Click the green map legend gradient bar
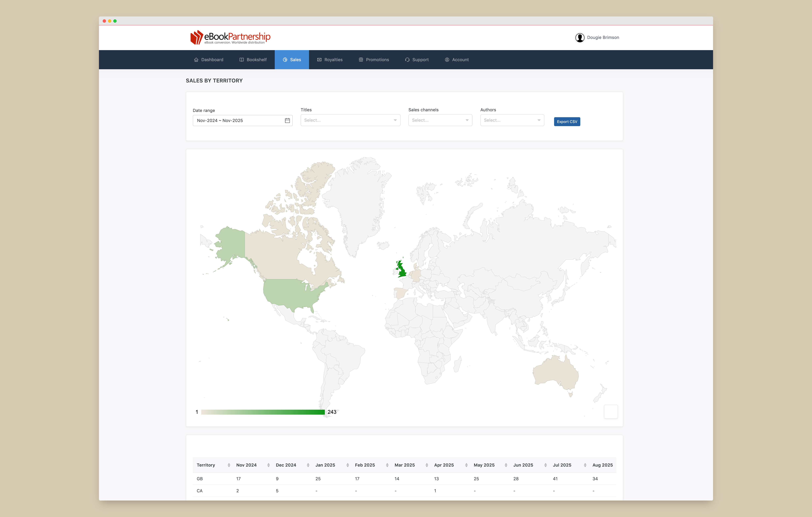This screenshot has height=517, width=812. pyautogui.click(x=263, y=412)
